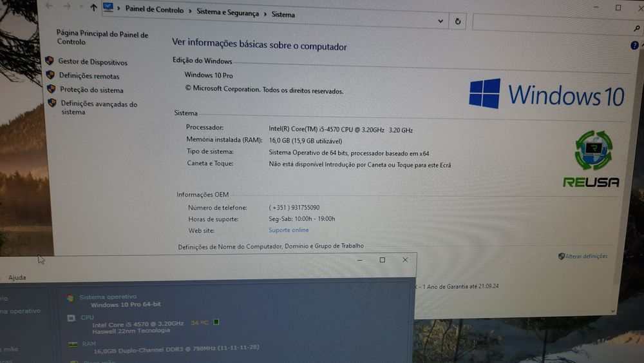
Task: Select 'Sistema e Segurança' breadcrumb
Action: pos(227,12)
